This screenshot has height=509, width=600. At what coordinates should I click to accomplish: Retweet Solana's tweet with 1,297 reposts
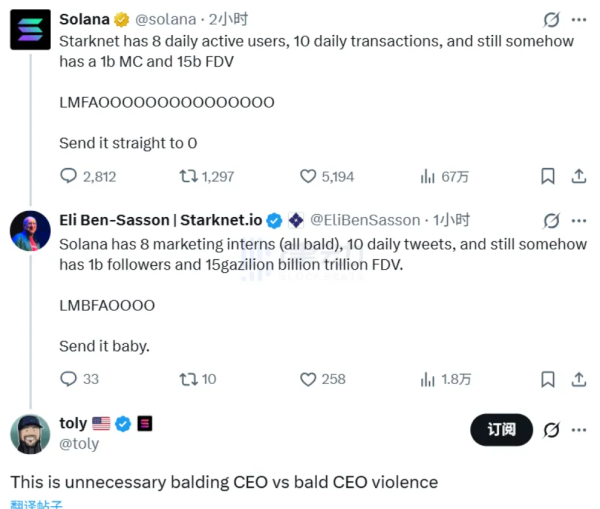[x=188, y=176]
